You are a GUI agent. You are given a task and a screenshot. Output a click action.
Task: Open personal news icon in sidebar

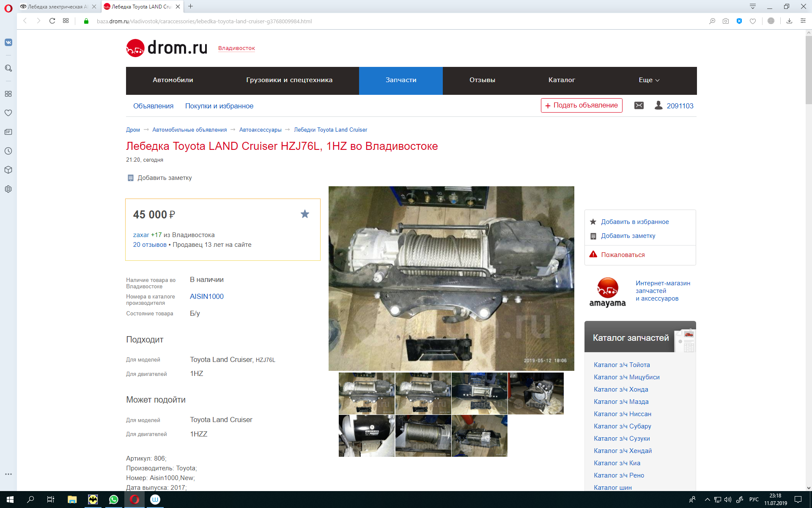coord(8,132)
